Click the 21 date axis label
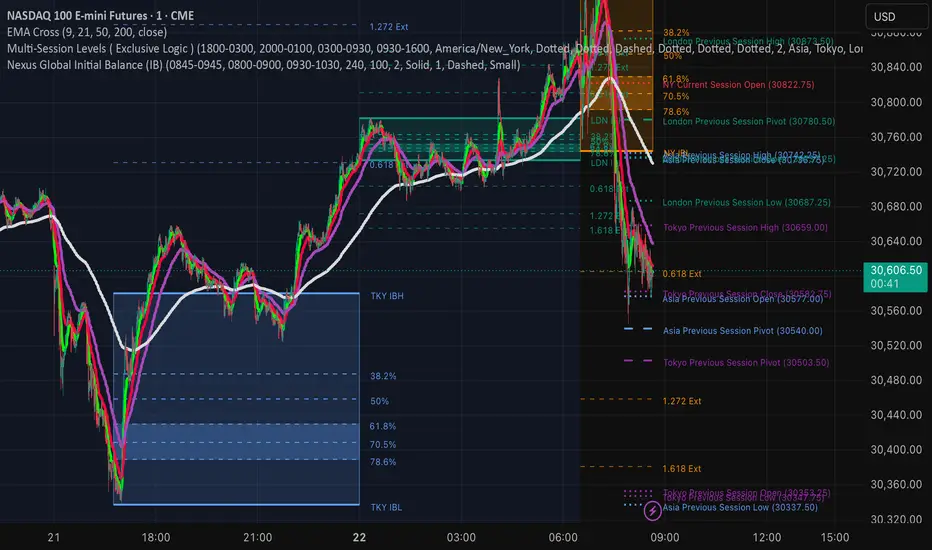932x550 pixels. pyautogui.click(x=53, y=538)
